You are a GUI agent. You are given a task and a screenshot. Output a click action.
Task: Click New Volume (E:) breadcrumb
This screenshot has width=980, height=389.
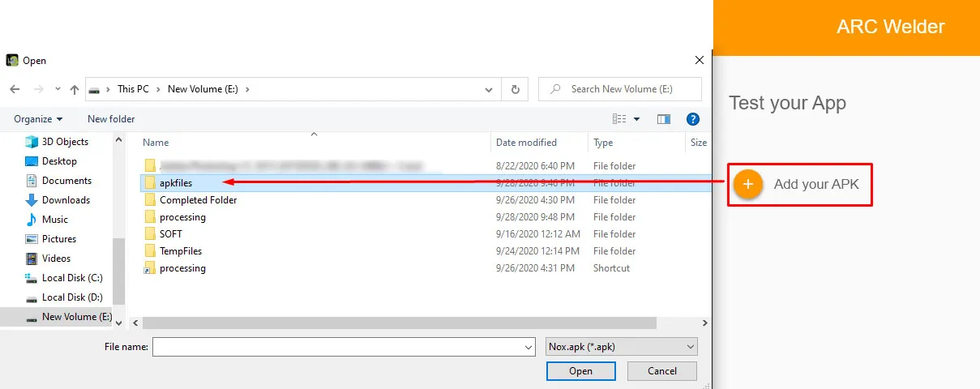[203, 89]
